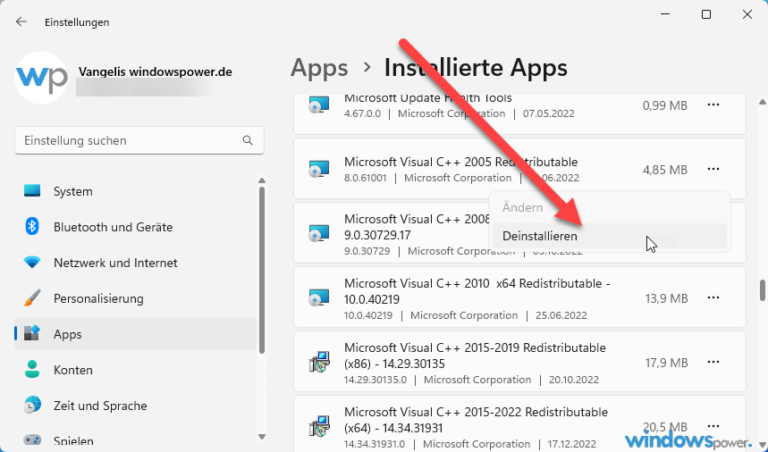Choose Deinstallieren from the context menu
The height and width of the screenshot is (452, 768).
tap(609, 236)
